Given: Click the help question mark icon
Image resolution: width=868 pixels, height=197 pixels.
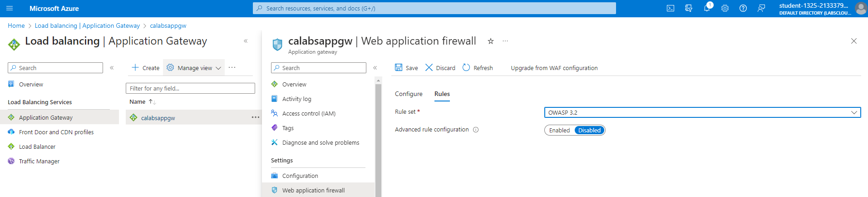Looking at the screenshot, I should (743, 8).
